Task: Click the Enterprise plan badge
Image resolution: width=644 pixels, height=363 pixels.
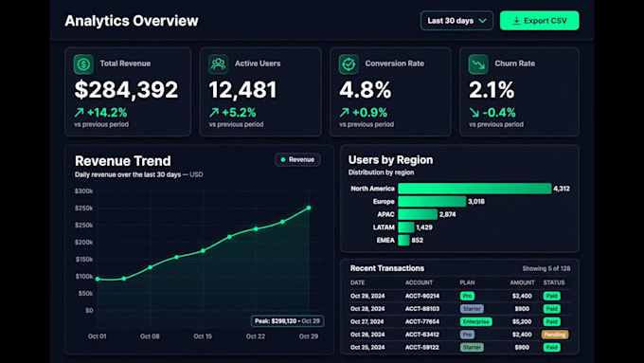Action: click(x=476, y=321)
